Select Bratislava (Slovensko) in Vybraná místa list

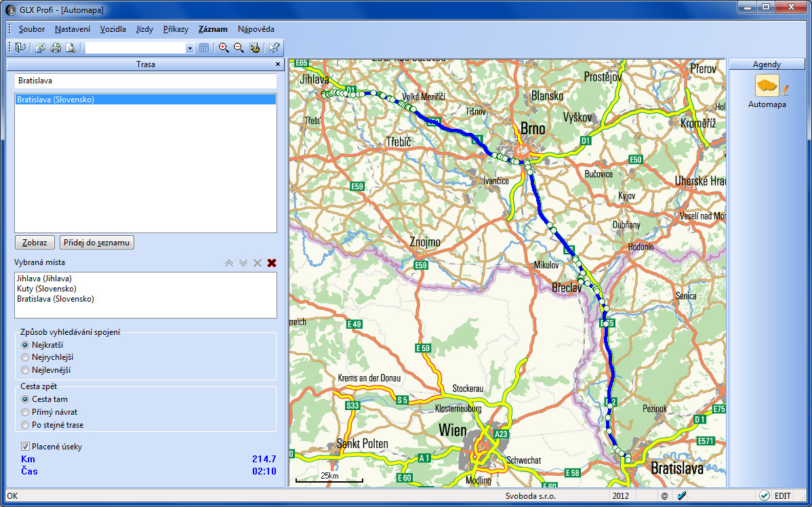coord(56,299)
